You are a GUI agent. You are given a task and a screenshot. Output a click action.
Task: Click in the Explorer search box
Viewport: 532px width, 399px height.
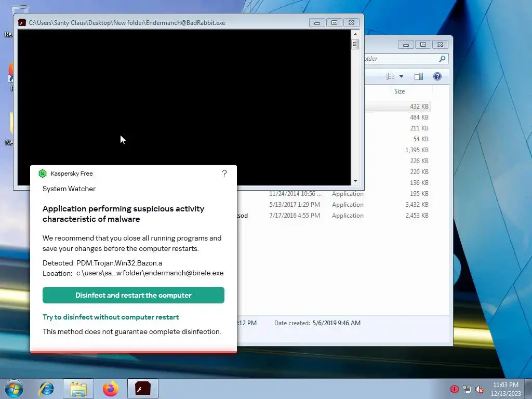pos(404,59)
